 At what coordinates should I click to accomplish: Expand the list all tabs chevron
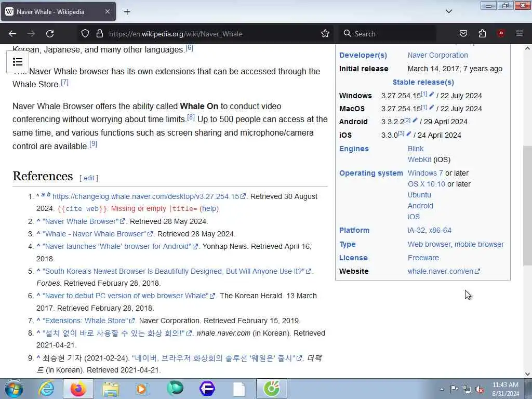pos(448,11)
